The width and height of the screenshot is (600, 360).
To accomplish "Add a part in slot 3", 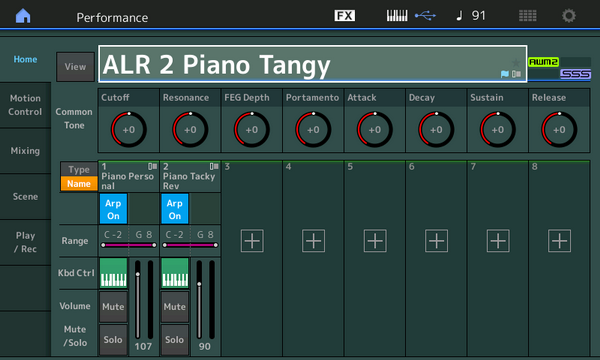I will tap(252, 241).
